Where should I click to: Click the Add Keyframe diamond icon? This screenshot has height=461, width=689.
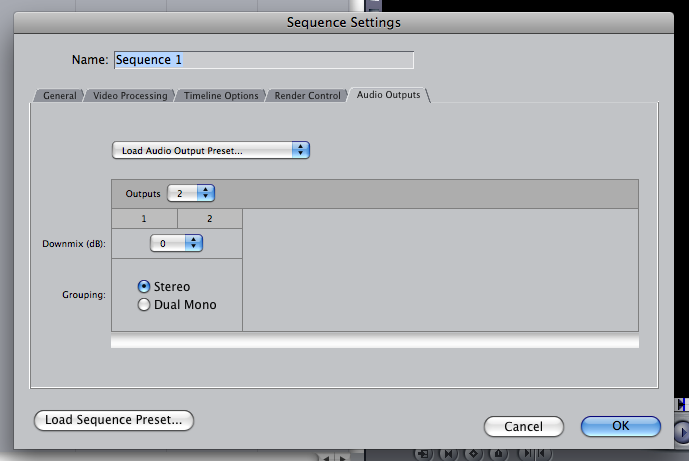point(471,454)
